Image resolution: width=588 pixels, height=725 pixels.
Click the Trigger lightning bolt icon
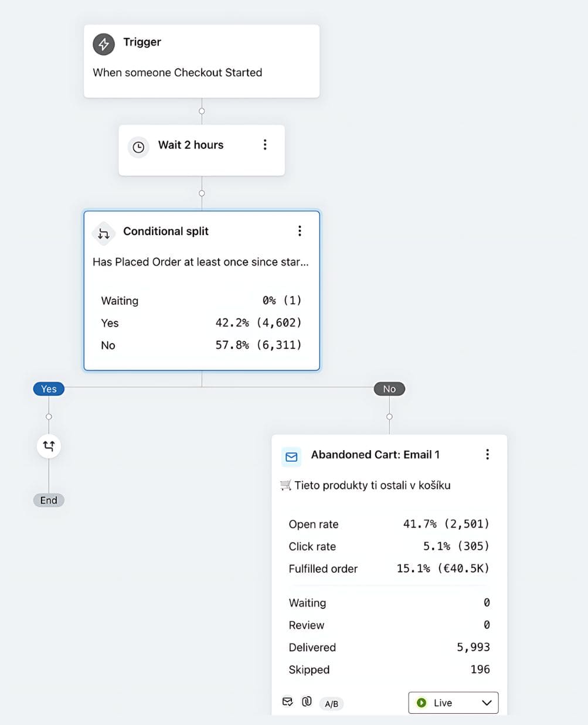[104, 44]
